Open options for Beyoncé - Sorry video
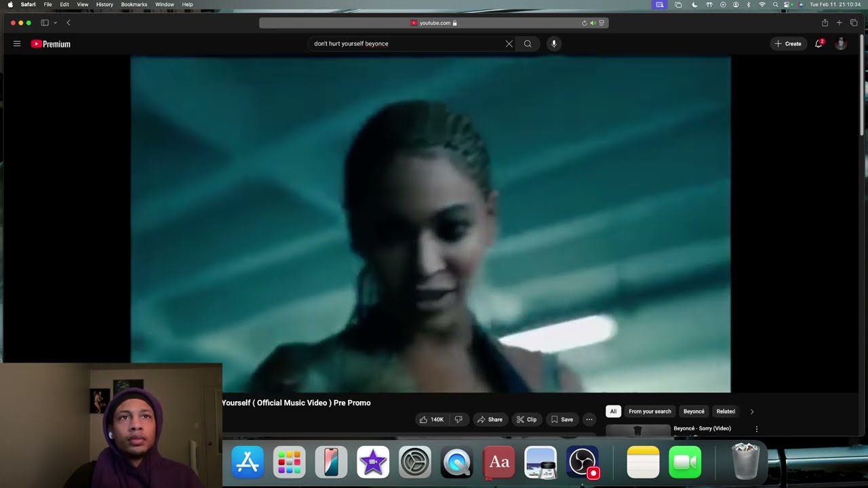Image resolution: width=868 pixels, height=488 pixels. click(x=757, y=429)
